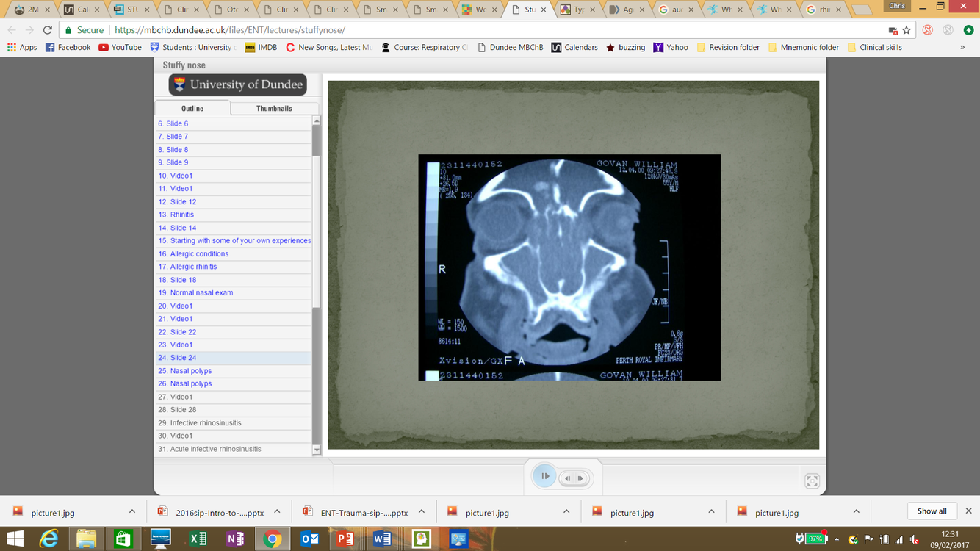Open the Facebook bookmark

[68, 47]
